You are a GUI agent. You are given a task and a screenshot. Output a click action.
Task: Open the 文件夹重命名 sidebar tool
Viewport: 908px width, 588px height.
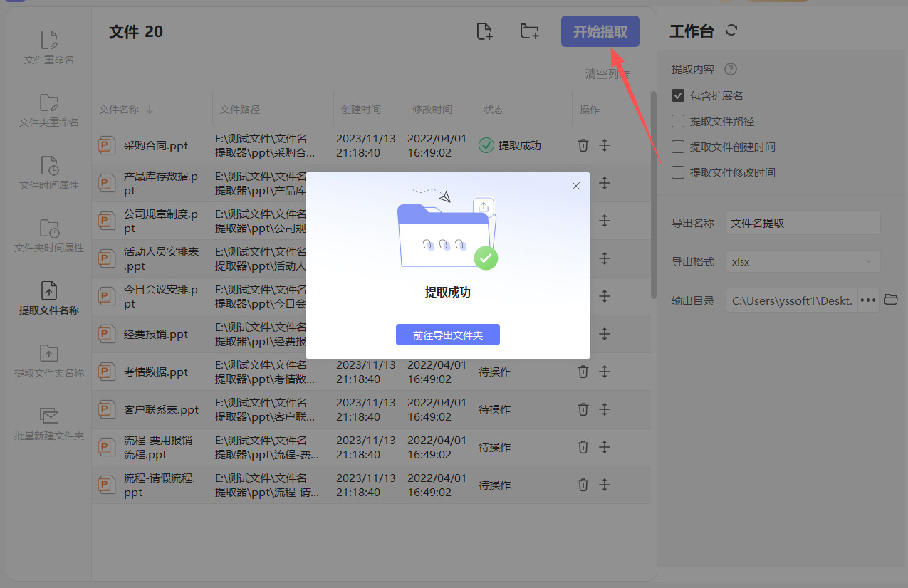pos(49,110)
